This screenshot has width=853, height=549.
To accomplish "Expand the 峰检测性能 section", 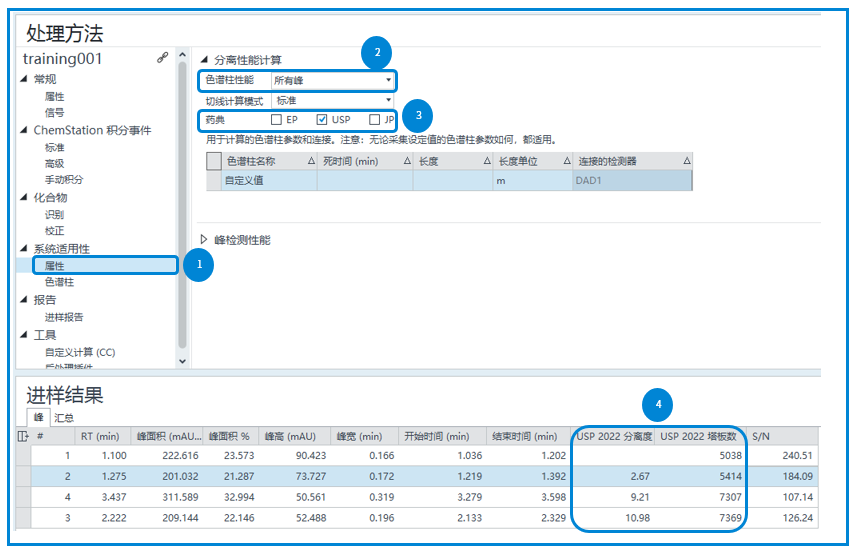I will (204, 239).
